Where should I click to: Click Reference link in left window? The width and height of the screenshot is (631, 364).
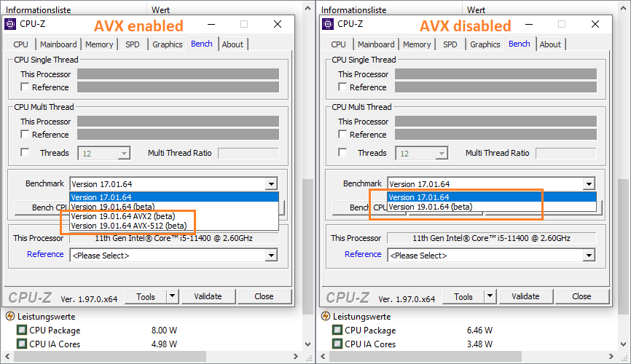click(45, 254)
